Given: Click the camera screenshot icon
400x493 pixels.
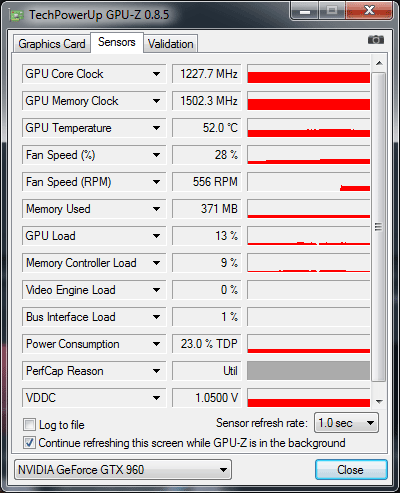Looking at the screenshot, I should (376, 40).
